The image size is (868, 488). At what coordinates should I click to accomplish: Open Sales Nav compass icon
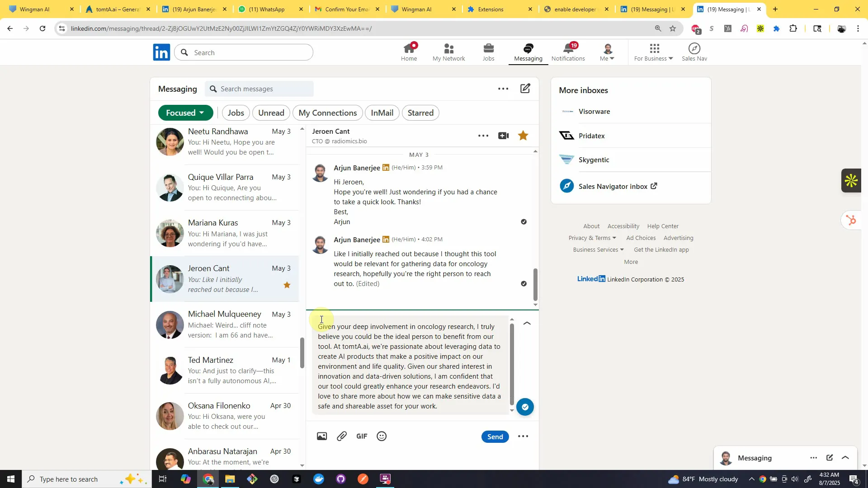694,52
